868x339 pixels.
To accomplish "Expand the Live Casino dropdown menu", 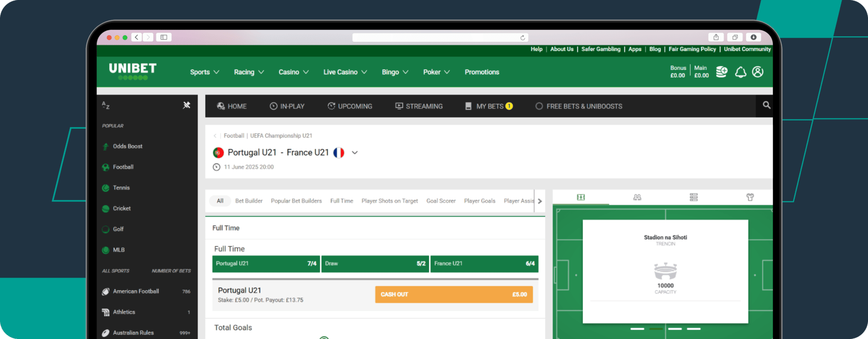I will click(345, 72).
